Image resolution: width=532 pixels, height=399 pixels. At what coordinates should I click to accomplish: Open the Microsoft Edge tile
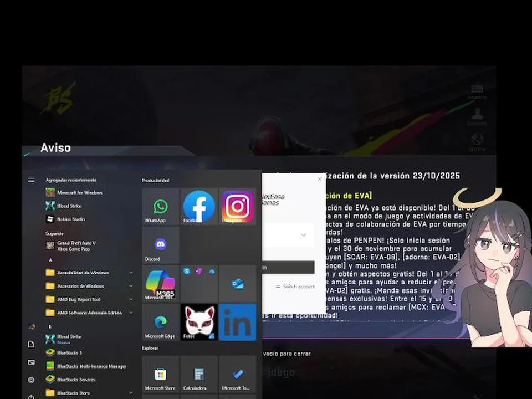point(161,323)
